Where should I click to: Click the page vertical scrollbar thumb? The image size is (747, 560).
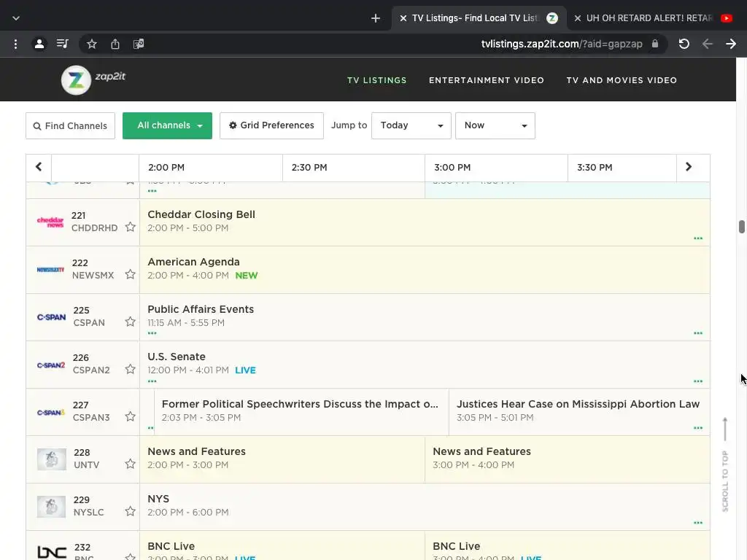[x=741, y=227]
